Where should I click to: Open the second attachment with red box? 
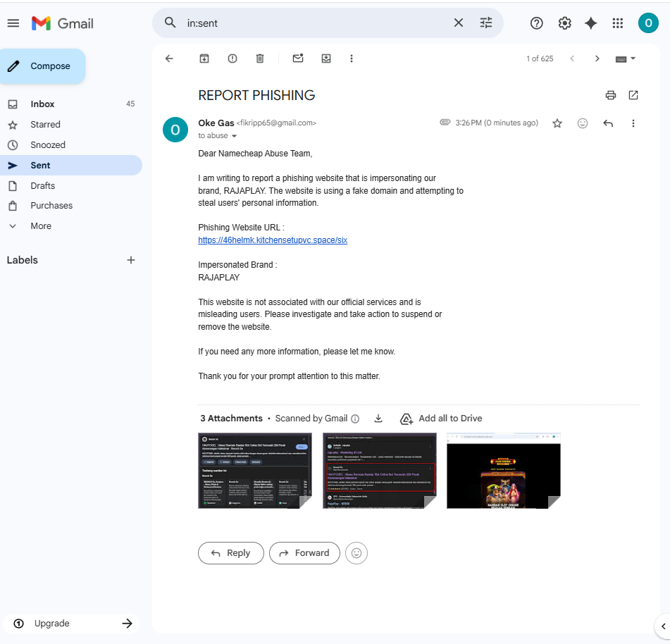point(380,471)
